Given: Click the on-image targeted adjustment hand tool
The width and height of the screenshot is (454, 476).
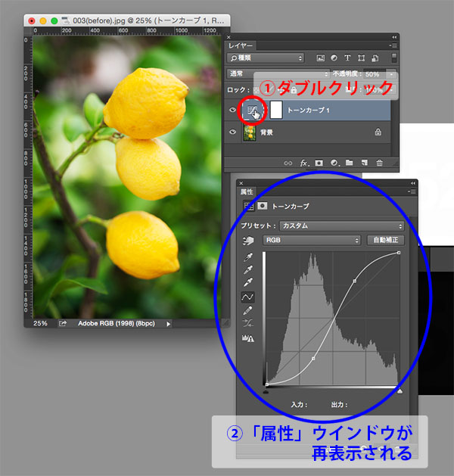Looking at the screenshot, I should click(x=247, y=240).
